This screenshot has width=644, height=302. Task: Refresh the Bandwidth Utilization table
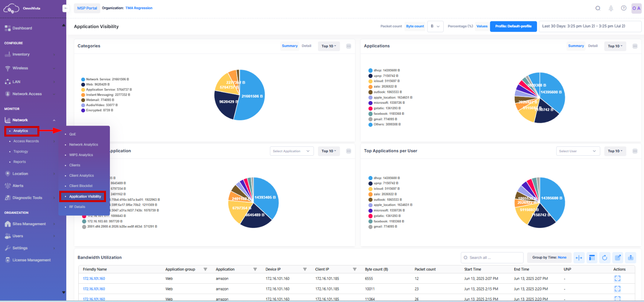605,258
